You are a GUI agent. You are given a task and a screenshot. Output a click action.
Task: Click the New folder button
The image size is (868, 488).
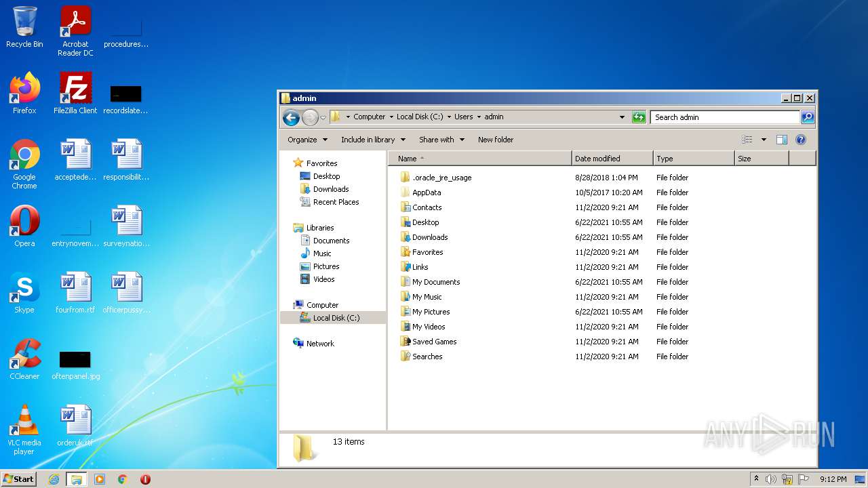click(x=496, y=140)
